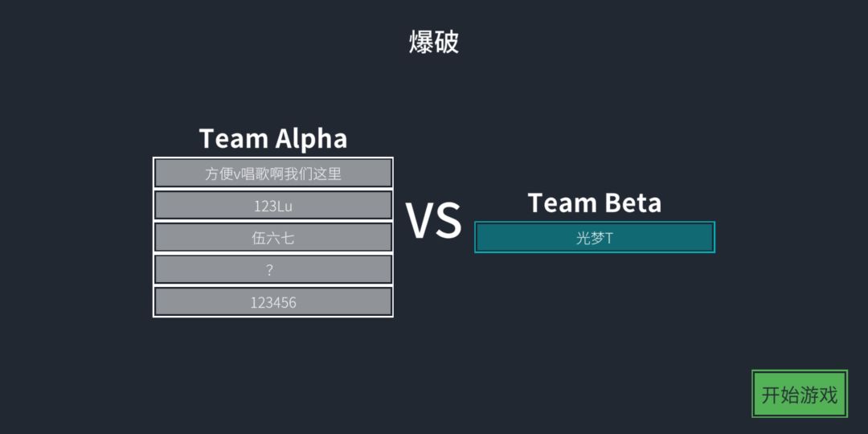The image size is (868, 434).
Task: Click the 开始游戏 start game button
Action: [800, 394]
